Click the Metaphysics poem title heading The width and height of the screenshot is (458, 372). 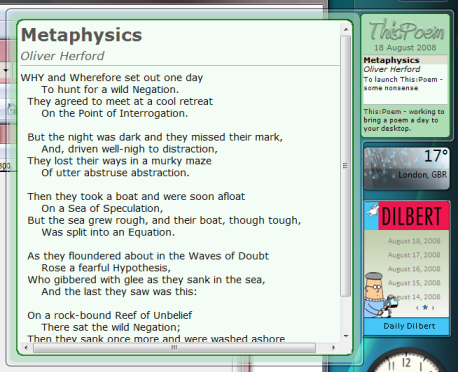pos(82,35)
